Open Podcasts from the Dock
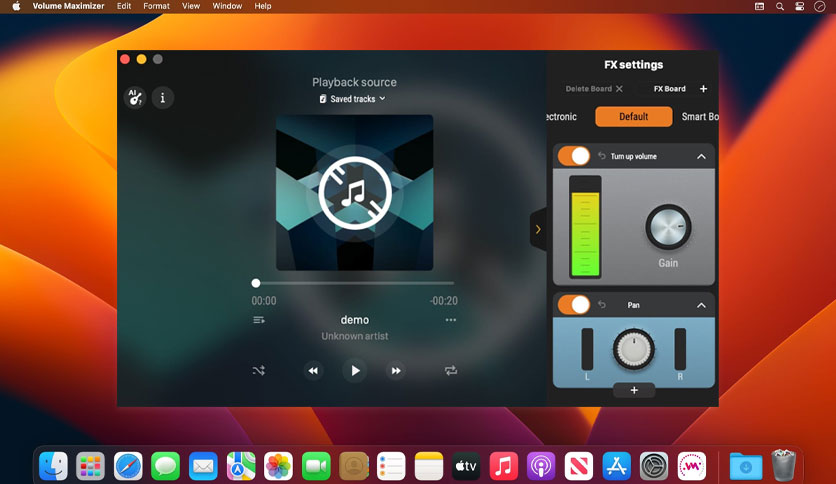This screenshot has height=484, width=836. click(x=541, y=466)
